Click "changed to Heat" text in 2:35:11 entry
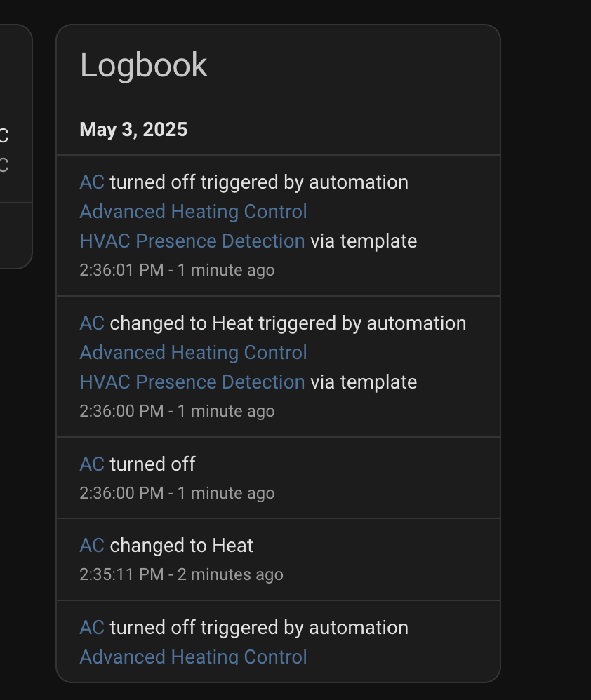The image size is (591, 700). [x=182, y=546]
